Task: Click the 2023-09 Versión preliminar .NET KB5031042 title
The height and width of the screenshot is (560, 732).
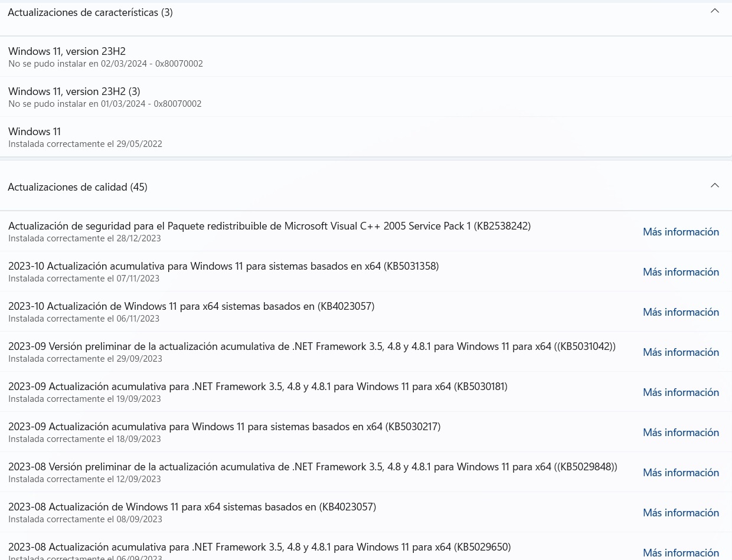Action: point(312,346)
